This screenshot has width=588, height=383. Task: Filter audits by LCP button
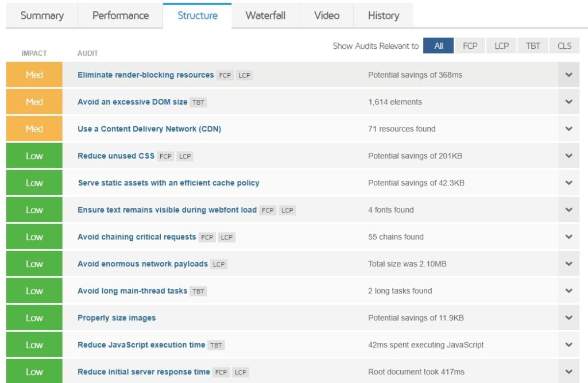click(501, 46)
